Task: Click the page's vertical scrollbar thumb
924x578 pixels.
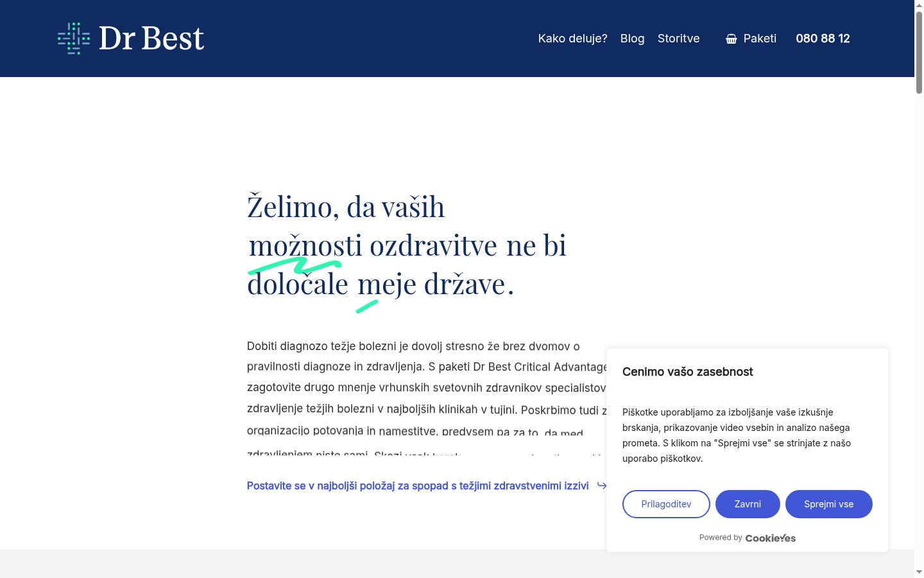Action: (x=919, y=53)
